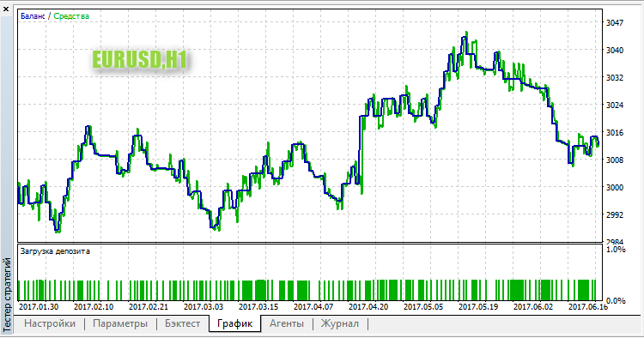Close the Strategy Tester panel with X
Screen dimensions: 644x338
(x=6, y=9)
